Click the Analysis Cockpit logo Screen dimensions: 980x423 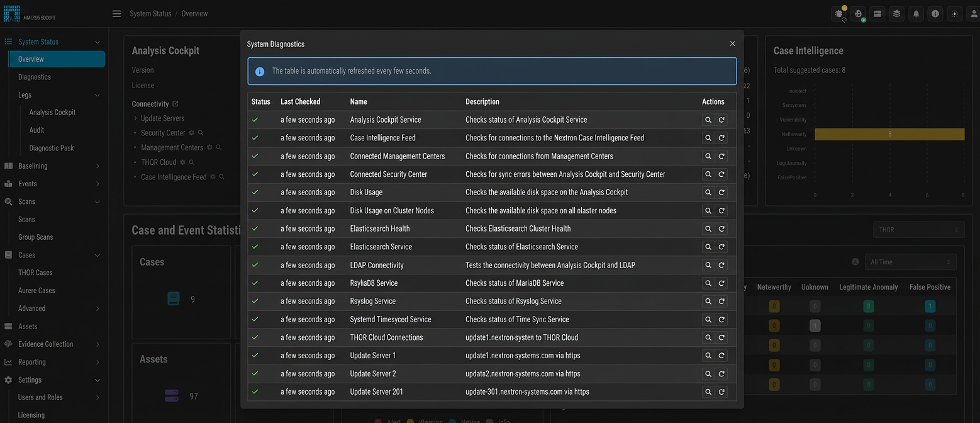coord(30,13)
